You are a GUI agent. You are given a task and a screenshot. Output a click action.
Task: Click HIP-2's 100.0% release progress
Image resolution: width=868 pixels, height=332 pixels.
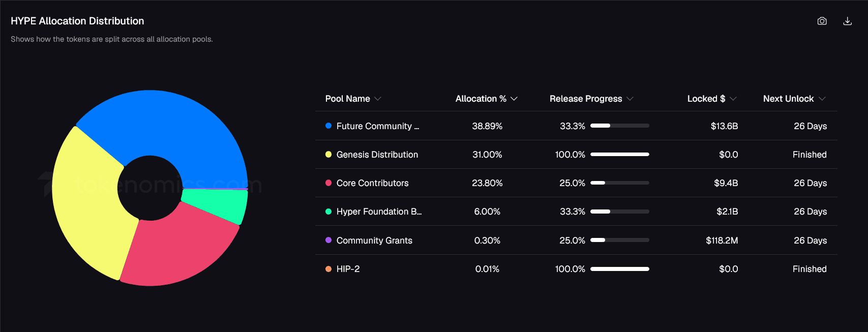tap(570, 269)
